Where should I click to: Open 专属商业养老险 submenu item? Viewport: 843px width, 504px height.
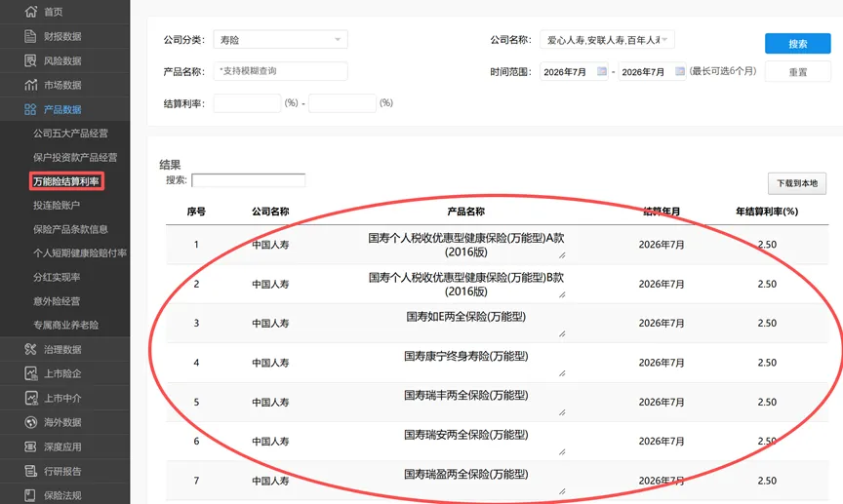coord(65,325)
